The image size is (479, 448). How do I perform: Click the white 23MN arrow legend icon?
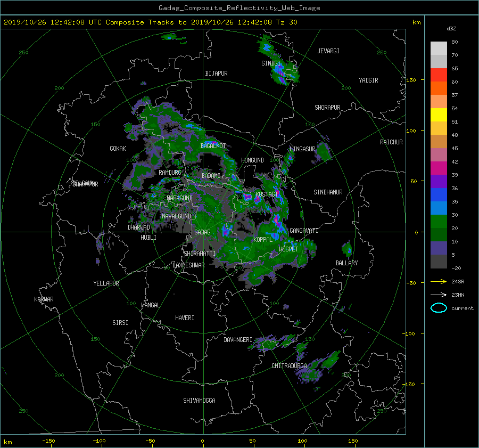point(439,295)
